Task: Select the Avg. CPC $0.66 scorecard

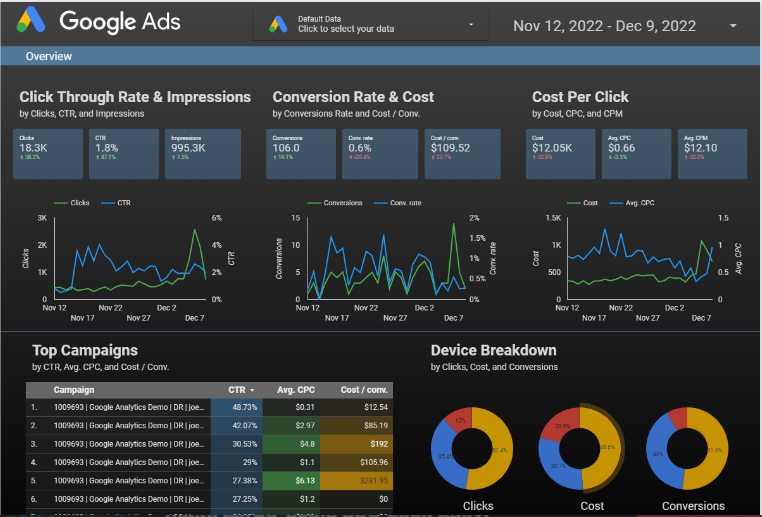Action: [x=636, y=154]
